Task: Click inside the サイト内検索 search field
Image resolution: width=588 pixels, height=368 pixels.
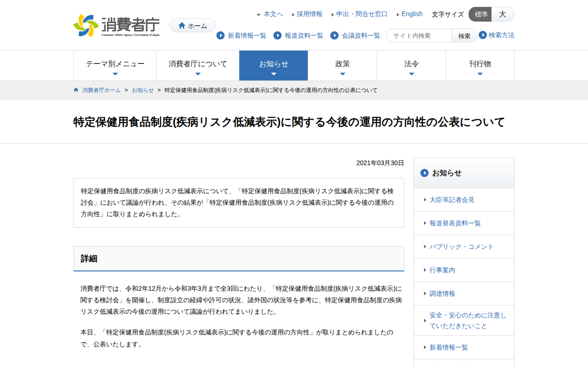Action: pyautogui.click(x=418, y=35)
